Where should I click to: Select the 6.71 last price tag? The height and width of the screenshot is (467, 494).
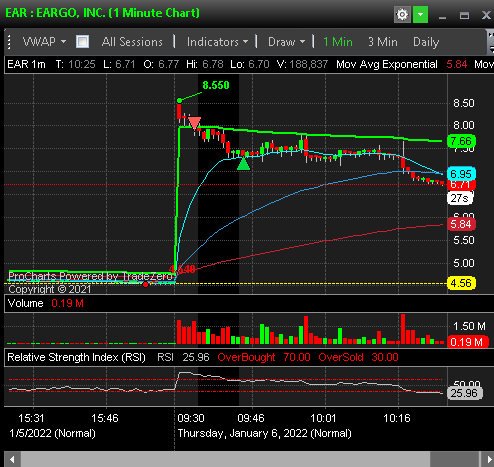coord(461,185)
